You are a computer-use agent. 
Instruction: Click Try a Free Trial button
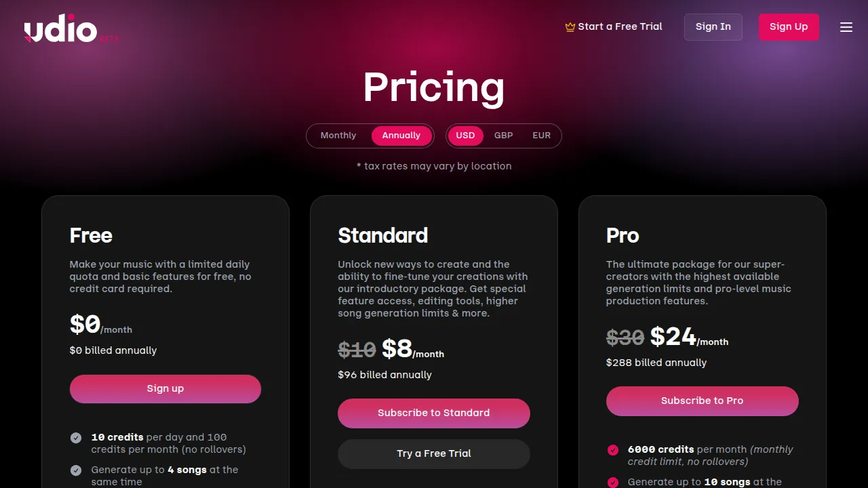tap(434, 454)
